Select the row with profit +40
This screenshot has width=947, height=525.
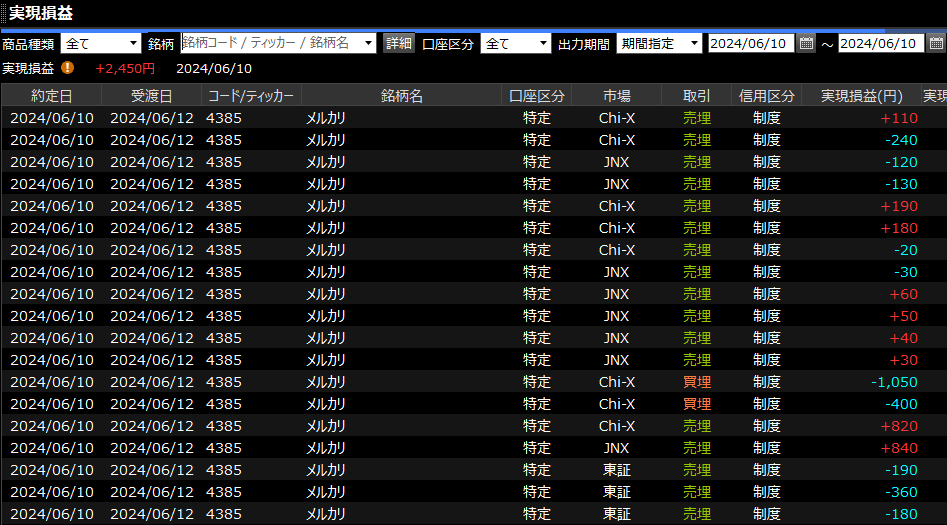point(474,338)
